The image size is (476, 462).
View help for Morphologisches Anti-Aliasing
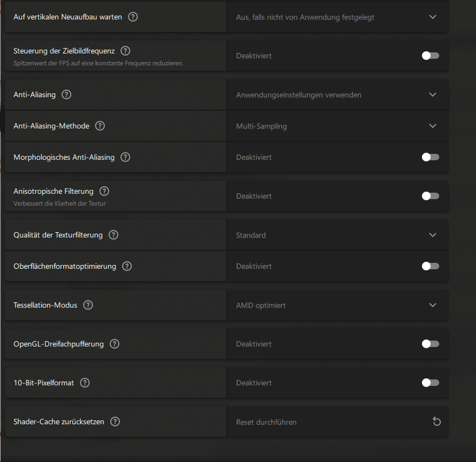(x=125, y=157)
